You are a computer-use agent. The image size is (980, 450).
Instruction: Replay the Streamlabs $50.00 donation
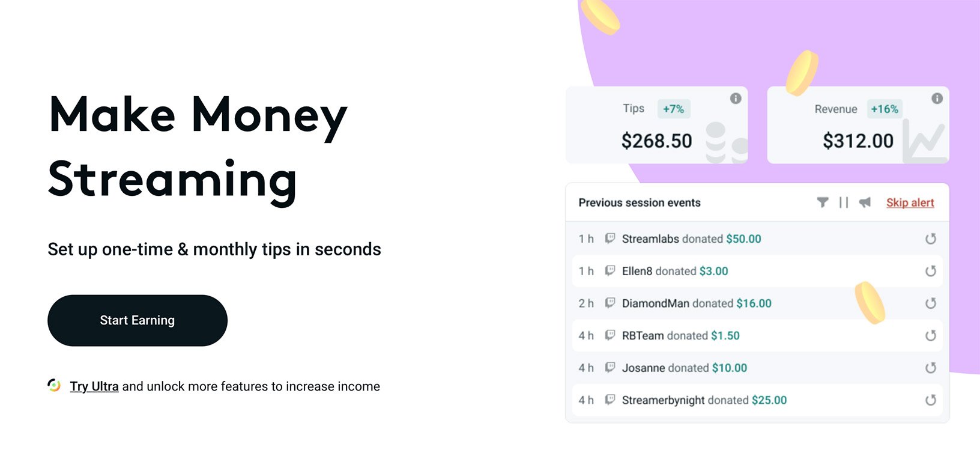click(x=931, y=239)
